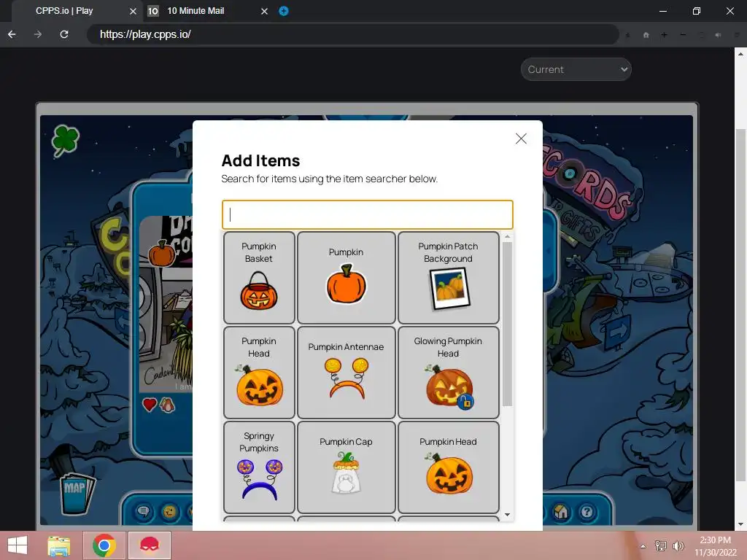Viewport: 747px width, 560px height.
Task: Open the help question mark icon
Action: (x=587, y=512)
